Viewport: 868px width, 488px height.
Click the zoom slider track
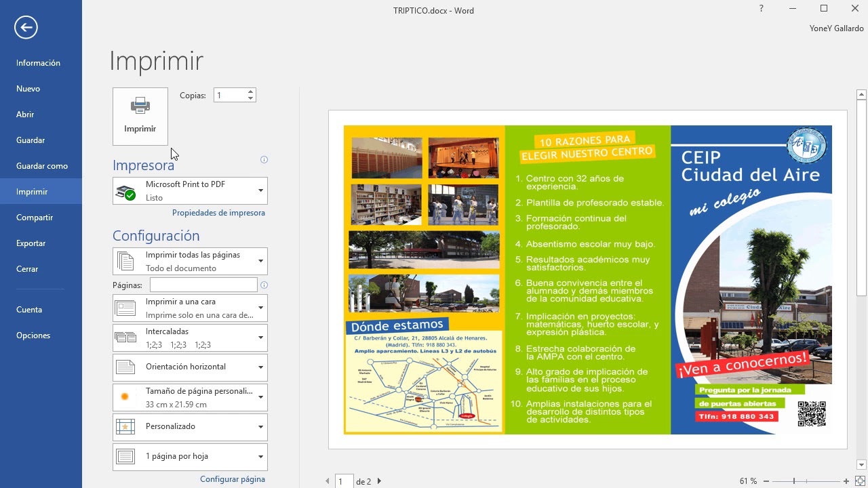806,481
